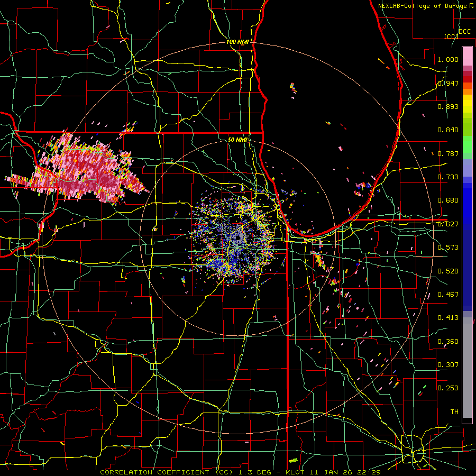Click the 11 JAN 26 date text
Screen dimensions: 476x476
click(331, 472)
